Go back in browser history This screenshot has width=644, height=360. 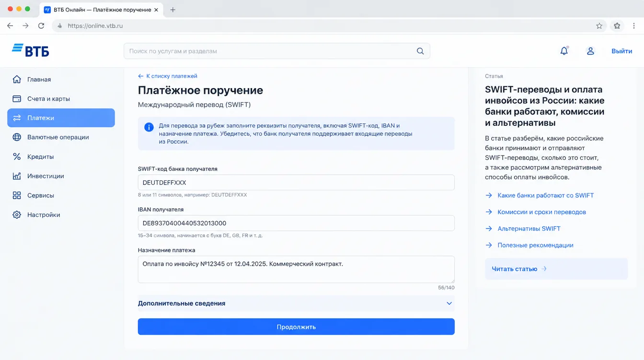click(x=10, y=26)
